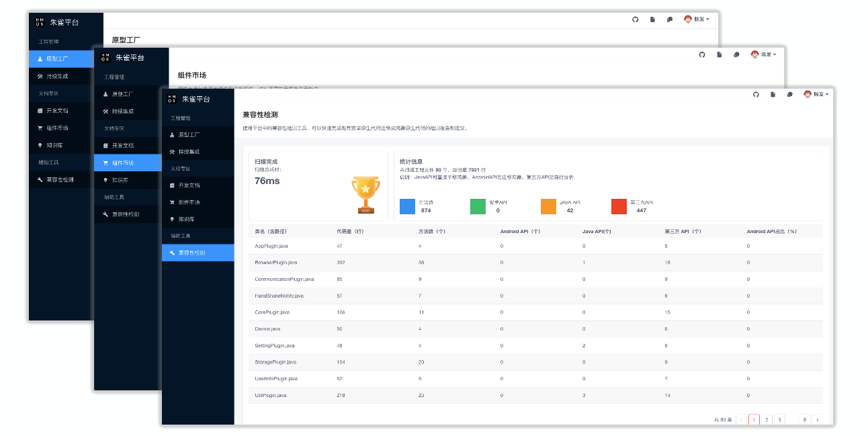
Task: Click the GitHub icon in the middle 组件市场 window
Action: point(702,54)
